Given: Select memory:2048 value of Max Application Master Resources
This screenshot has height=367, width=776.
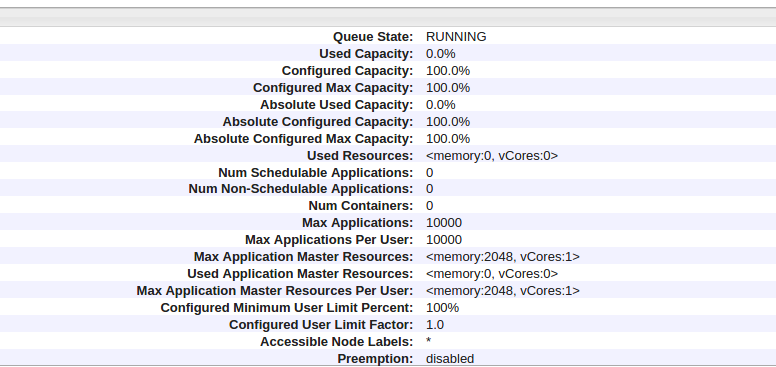Looking at the screenshot, I should (x=503, y=257).
